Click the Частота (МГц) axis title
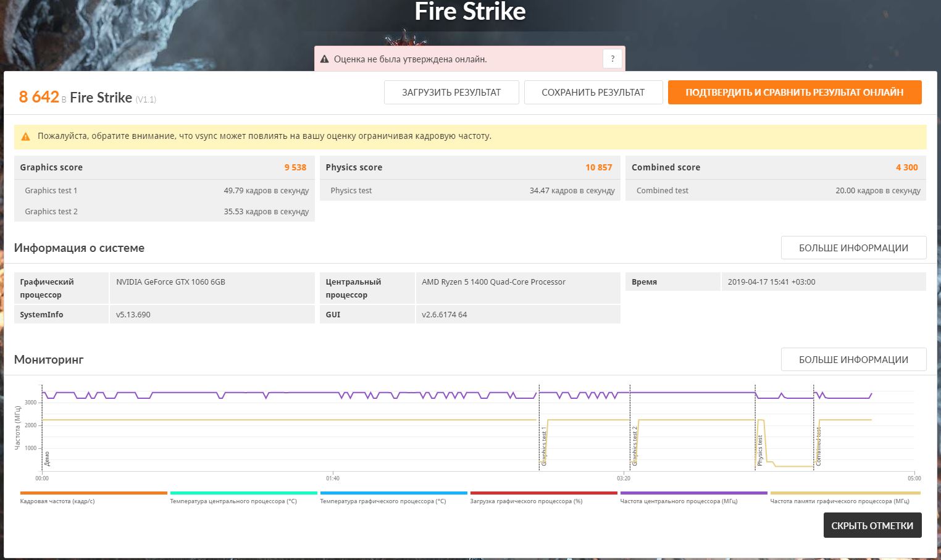This screenshot has height=560, width=941. (x=17, y=427)
